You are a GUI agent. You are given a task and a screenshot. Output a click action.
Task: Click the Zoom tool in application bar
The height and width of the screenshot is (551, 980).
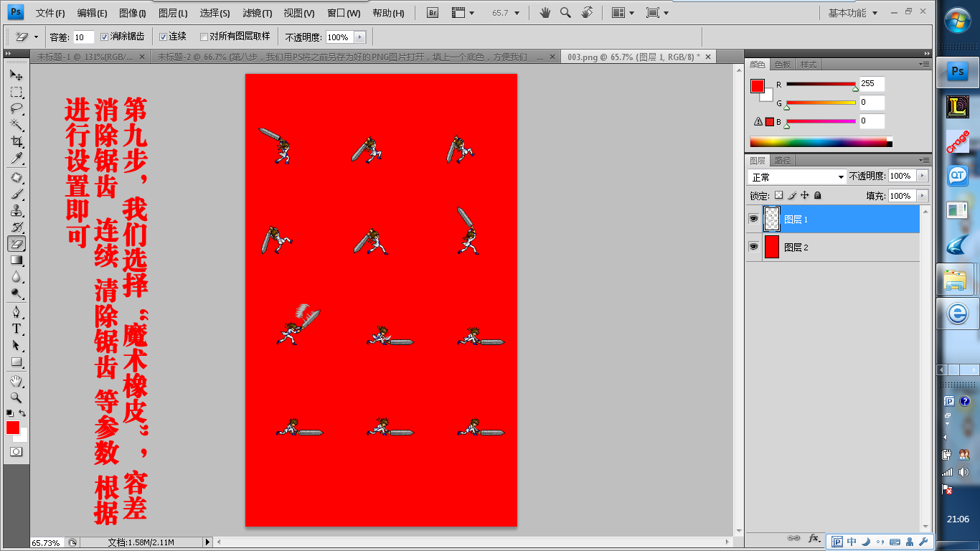(565, 12)
